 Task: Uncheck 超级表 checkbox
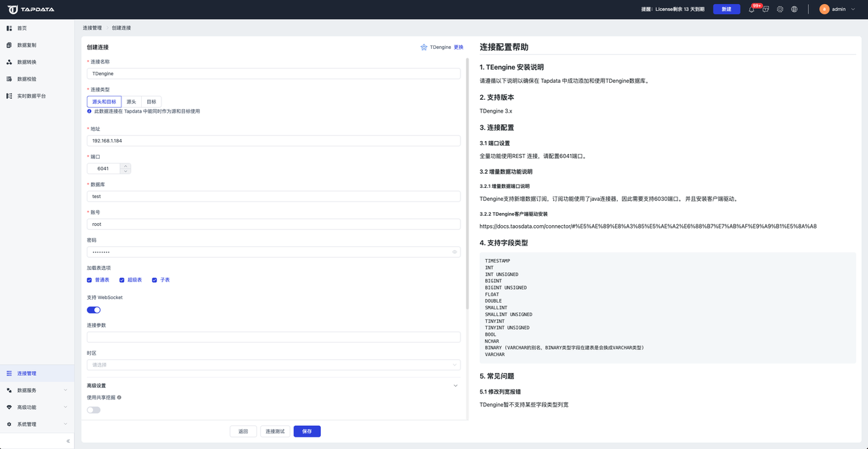coord(122,280)
